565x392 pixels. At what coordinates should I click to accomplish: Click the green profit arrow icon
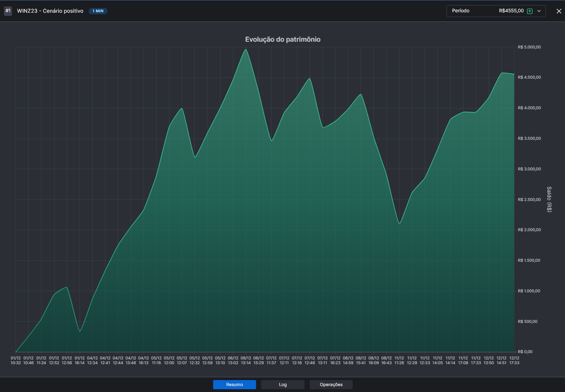(530, 11)
